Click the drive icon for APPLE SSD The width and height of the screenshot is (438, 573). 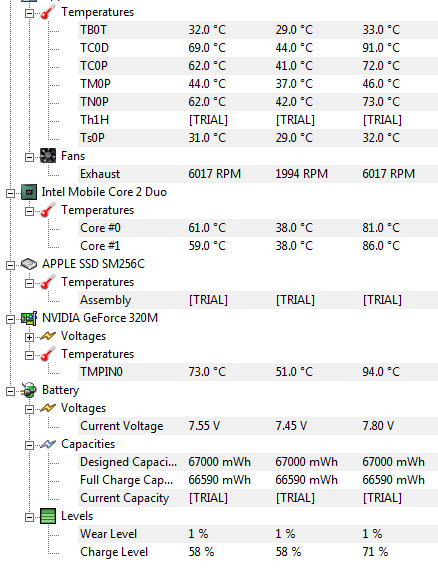29,264
